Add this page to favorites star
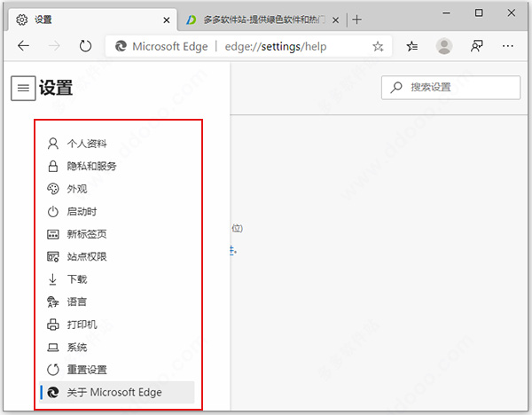This screenshot has height=415, width=532. pyautogui.click(x=378, y=46)
